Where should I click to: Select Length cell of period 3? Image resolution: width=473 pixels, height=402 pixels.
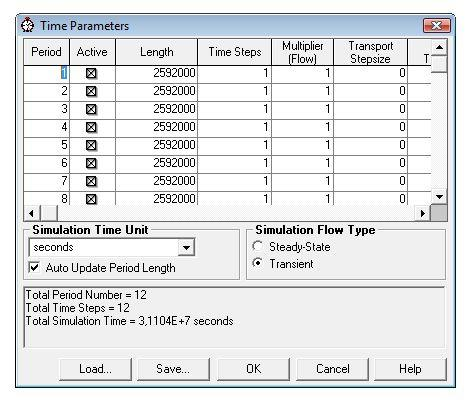point(157,109)
